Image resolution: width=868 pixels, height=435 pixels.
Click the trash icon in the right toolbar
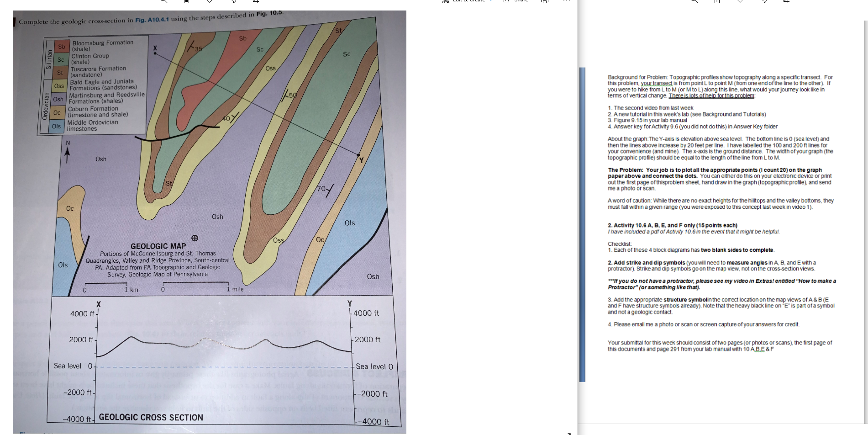coord(716,2)
